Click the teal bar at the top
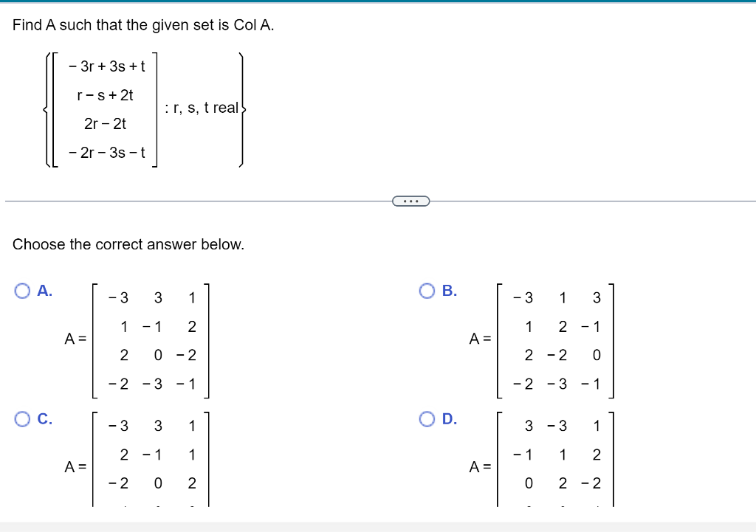The width and height of the screenshot is (756, 532). click(x=378, y=2)
